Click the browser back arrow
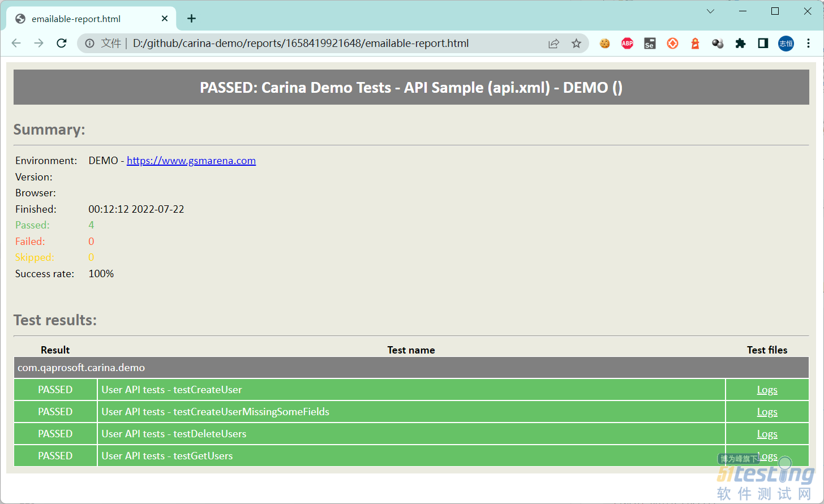 [16, 43]
